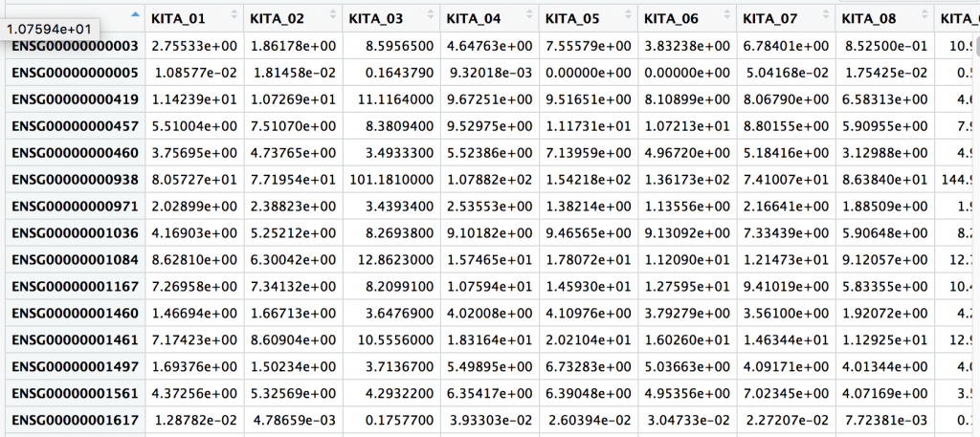Click cell value 3.6476900
Image resolution: width=980 pixels, height=437 pixels.
(x=398, y=314)
